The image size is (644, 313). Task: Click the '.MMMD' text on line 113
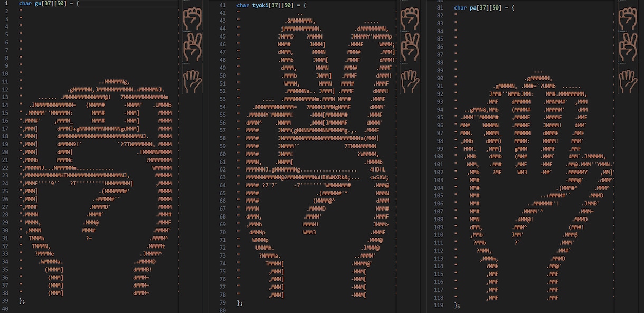tap(557, 259)
